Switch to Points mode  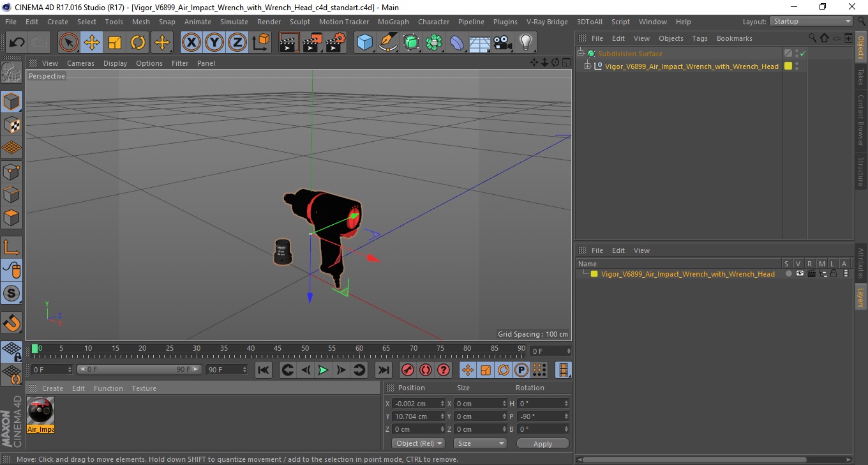click(x=11, y=171)
